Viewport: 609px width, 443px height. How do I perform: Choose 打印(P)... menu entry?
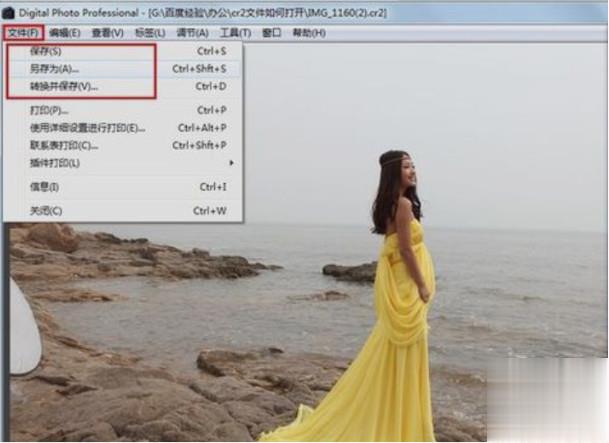(123, 110)
